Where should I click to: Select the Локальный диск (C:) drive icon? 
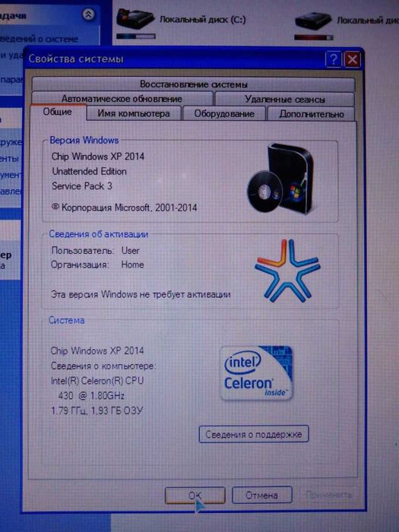coord(135,19)
